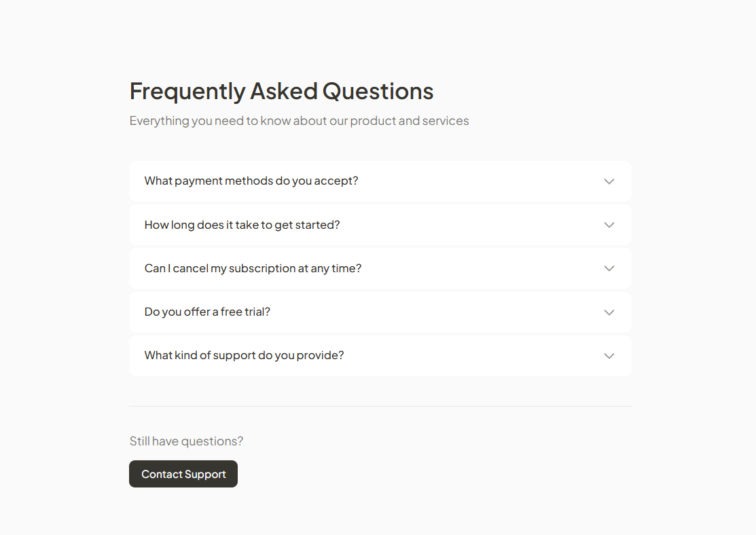Expand "Can I cancel my subscription at any time?"

click(253, 268)
